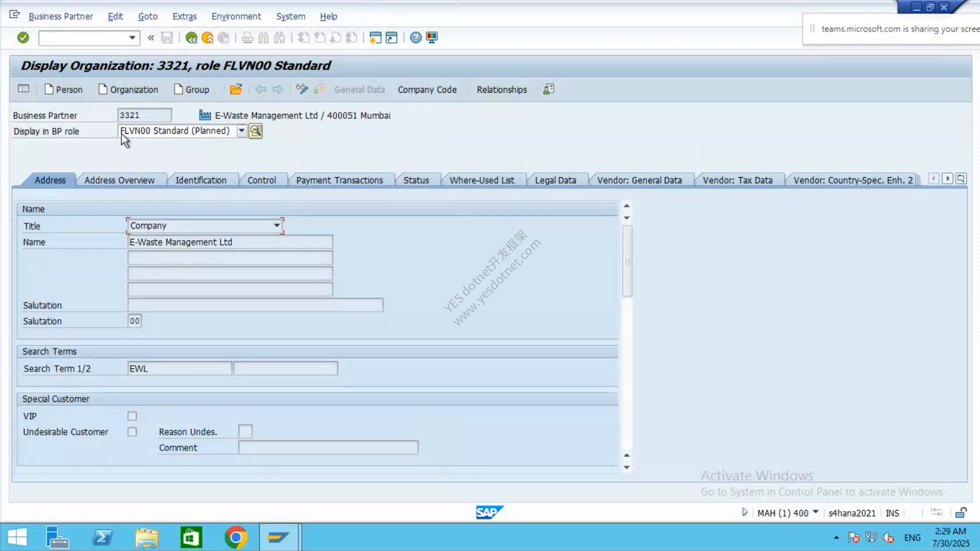Viewport: 980px width, 551px height.
Task: Open the command field dropdown arrow
Action: 132,38
